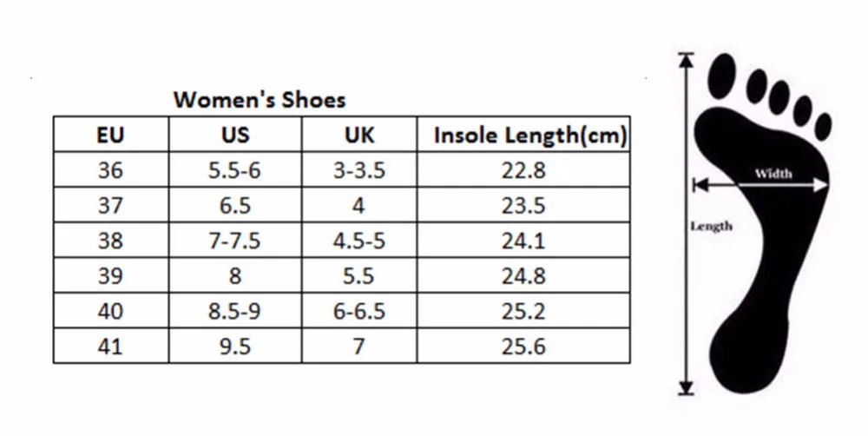
Task: Click US size 6.5 cell
Action: pos(235,205)
